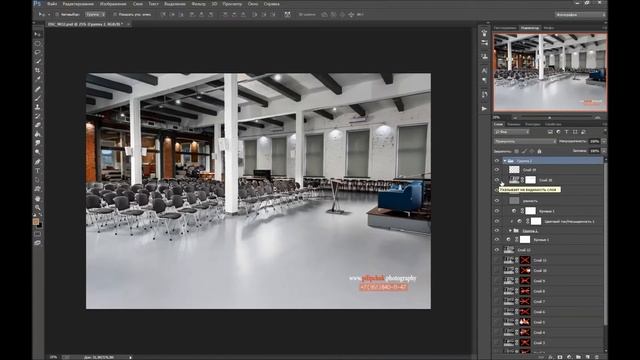Open the auto-select Группа dropdown
This screenshot has height=360, width=640.
[95, 14]
